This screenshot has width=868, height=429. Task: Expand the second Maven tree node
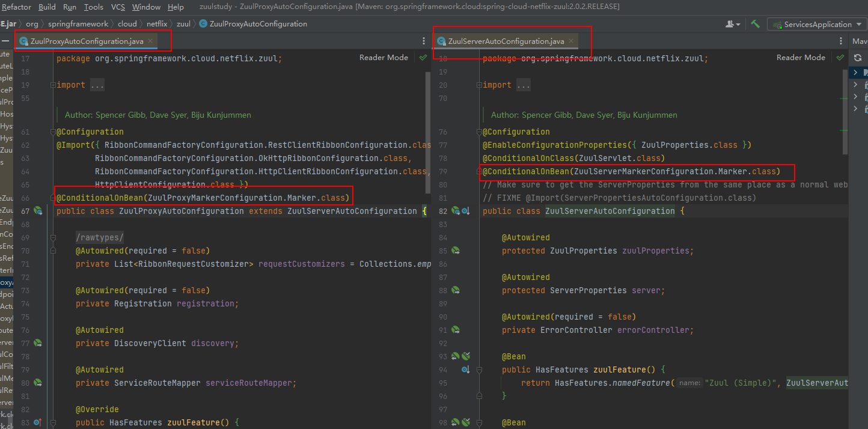[x=855, y=85]
